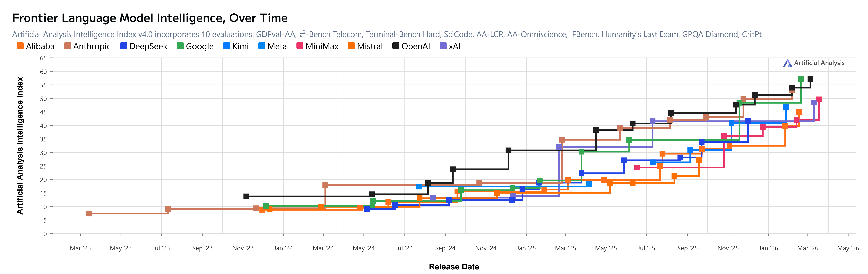The image size is (868, 274).
Task: Click the Anthropic legend color square
Action: pos(67,46)
